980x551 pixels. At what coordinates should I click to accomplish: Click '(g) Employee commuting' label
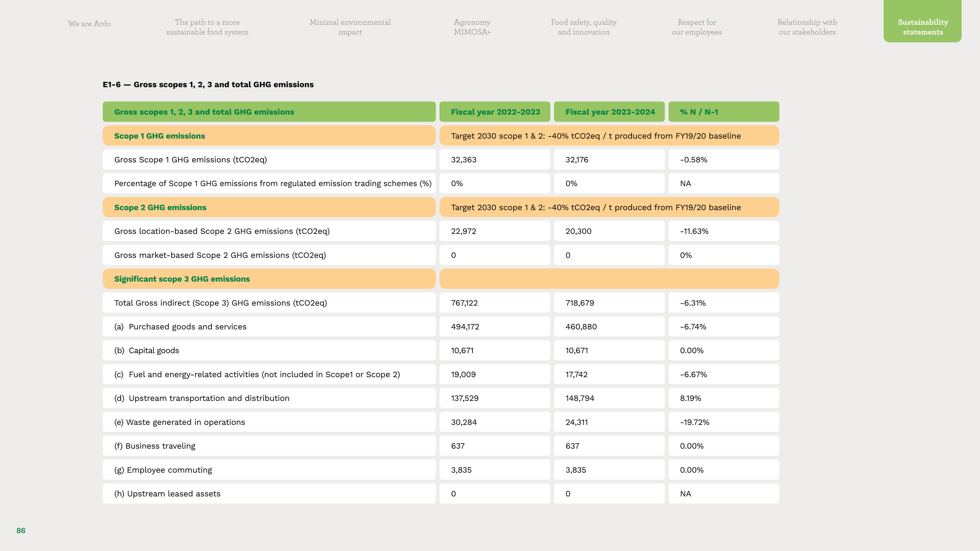click(x=163, y=470)
